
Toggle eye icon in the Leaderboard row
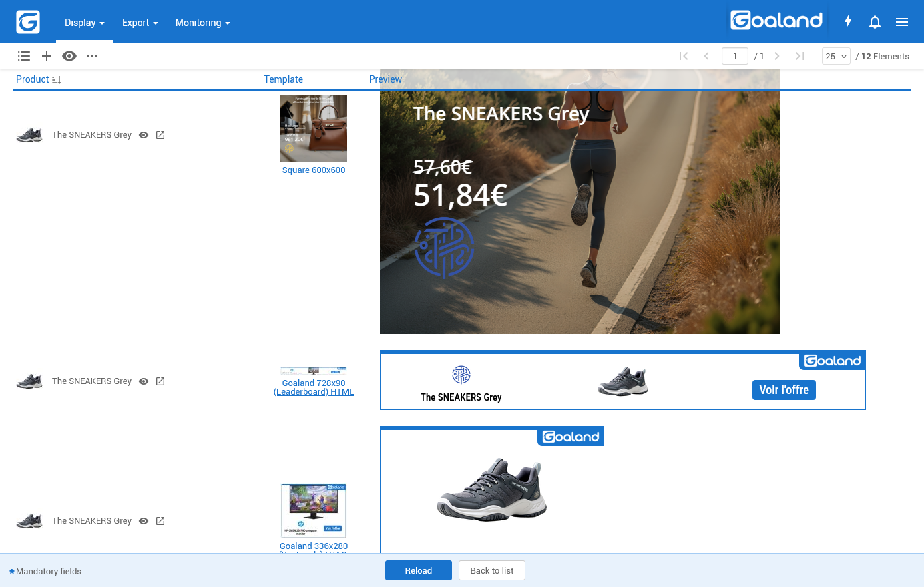tap(144, 381)
